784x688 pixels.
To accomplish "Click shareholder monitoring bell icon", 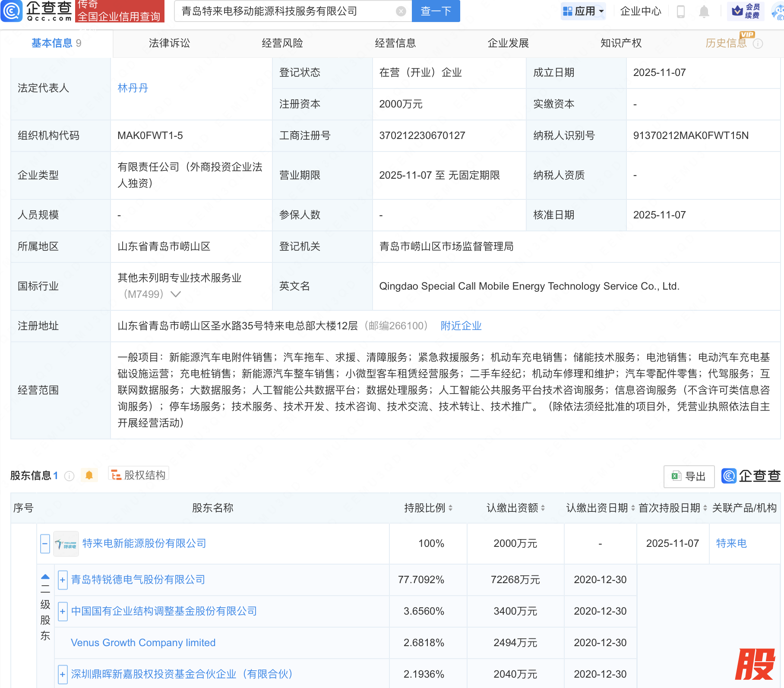I will (89, 475).
